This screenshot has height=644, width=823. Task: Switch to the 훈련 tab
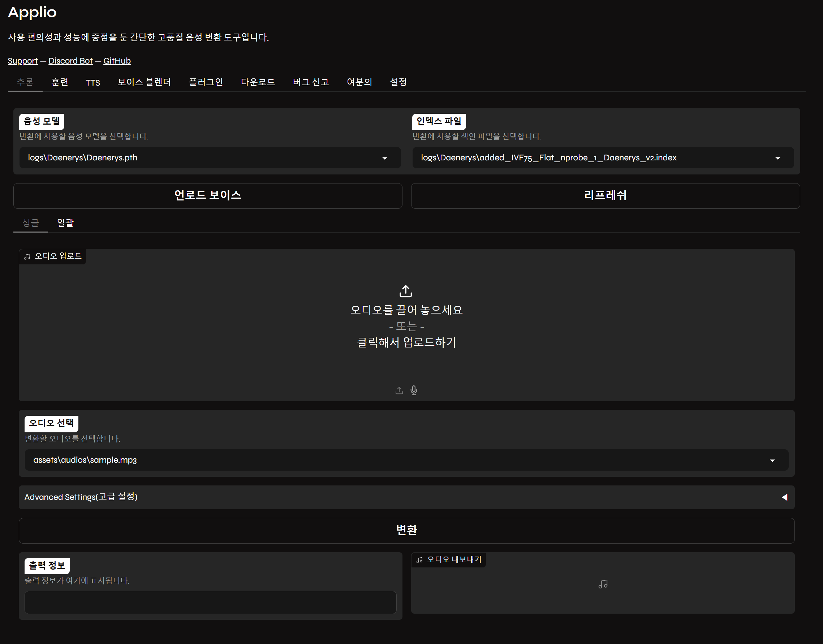pyautogui.click(x=60, y=82)
